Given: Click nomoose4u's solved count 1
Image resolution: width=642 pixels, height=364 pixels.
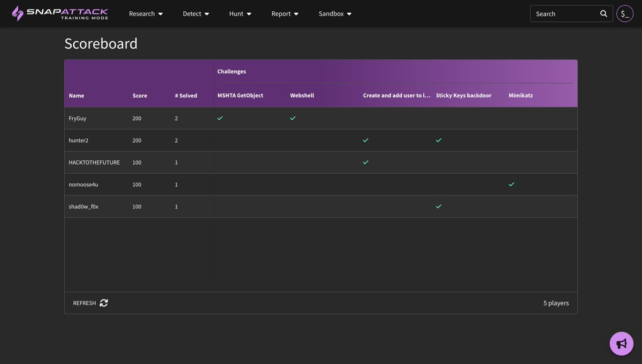Looking at the screenshot, I should [x=177, y=184].
